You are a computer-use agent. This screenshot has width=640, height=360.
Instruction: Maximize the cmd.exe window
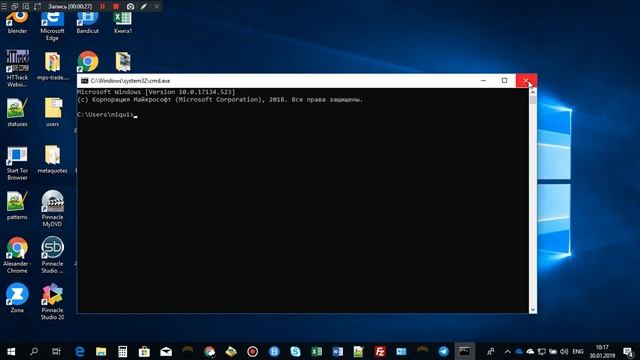504,81
